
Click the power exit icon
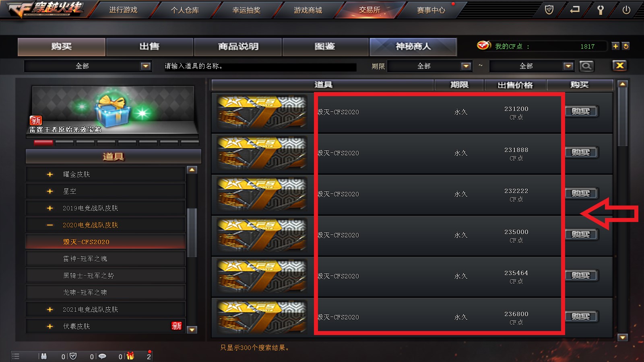(x=626, y=10)
